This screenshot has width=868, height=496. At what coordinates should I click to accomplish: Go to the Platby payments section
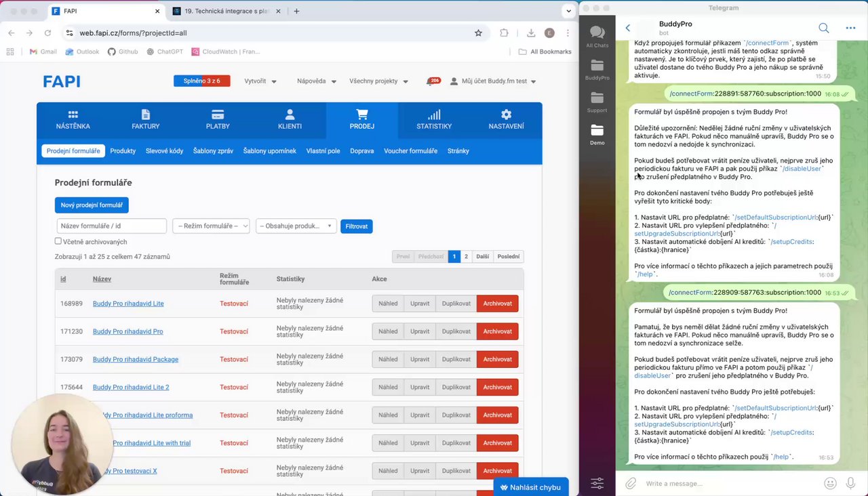(218, 119)
